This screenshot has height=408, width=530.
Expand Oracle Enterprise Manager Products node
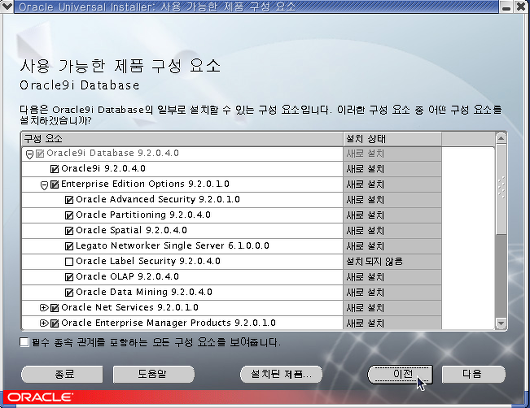(44, 323)
